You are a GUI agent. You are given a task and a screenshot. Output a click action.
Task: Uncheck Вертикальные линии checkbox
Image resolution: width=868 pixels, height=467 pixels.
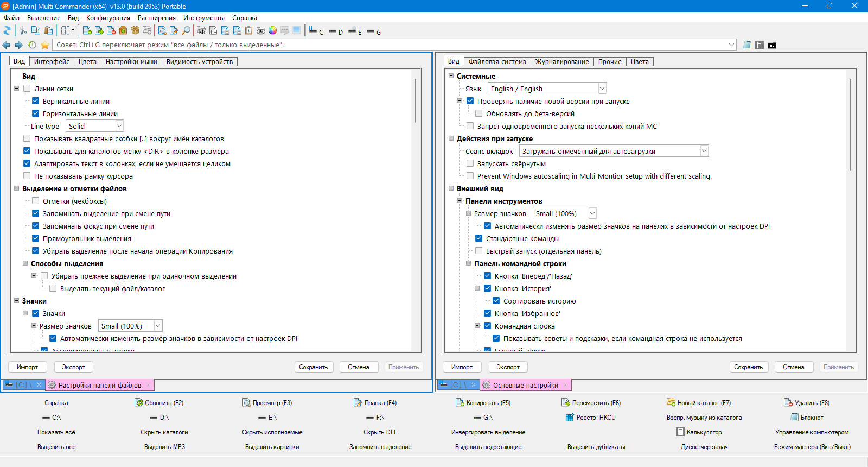pos(35,101)
